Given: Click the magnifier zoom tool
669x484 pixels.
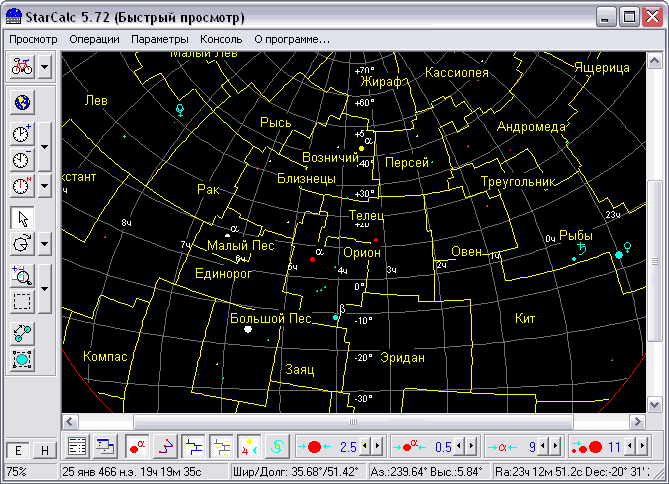Looking at the screenshot, I should click(x=22, y=276).
